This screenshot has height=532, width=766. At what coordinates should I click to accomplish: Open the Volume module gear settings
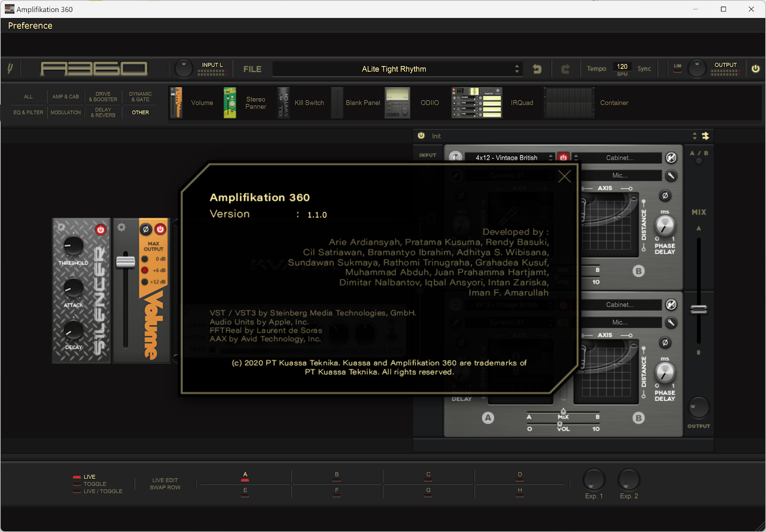coord(122,227)
